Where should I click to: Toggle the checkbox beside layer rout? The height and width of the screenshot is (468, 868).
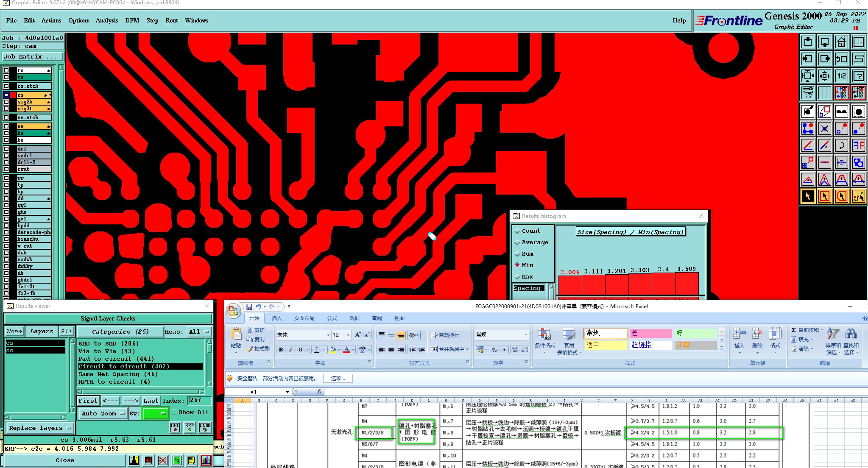(x=6, y=169)
